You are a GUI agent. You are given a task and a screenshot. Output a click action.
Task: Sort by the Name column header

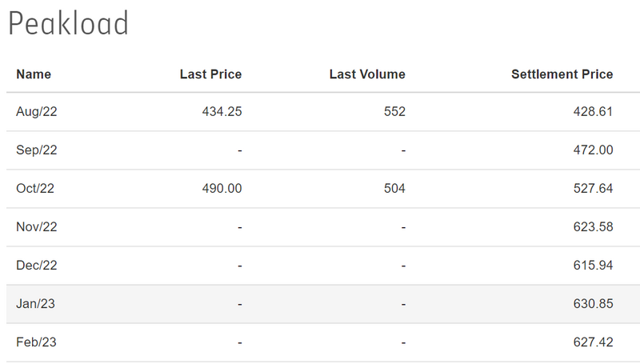pos(34,74)
